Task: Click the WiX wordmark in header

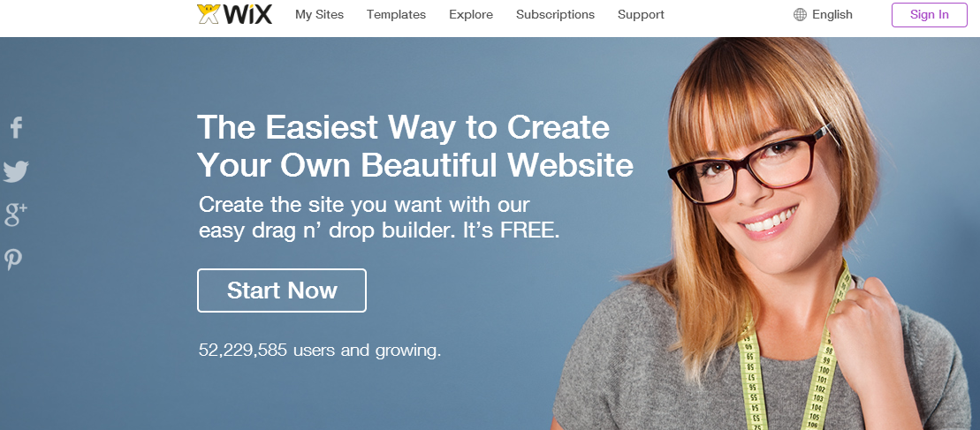Action: pyautogui.click(x=246, y=14)
